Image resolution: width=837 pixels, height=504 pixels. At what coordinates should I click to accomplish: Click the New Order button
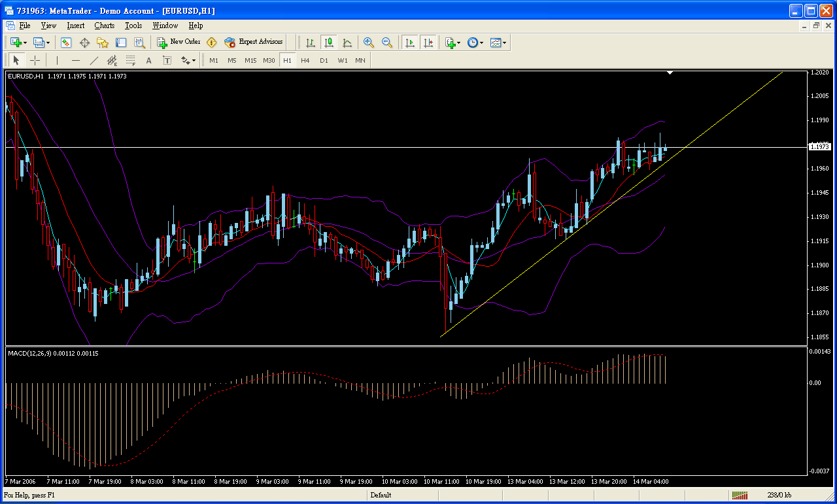tap(179, 42)
